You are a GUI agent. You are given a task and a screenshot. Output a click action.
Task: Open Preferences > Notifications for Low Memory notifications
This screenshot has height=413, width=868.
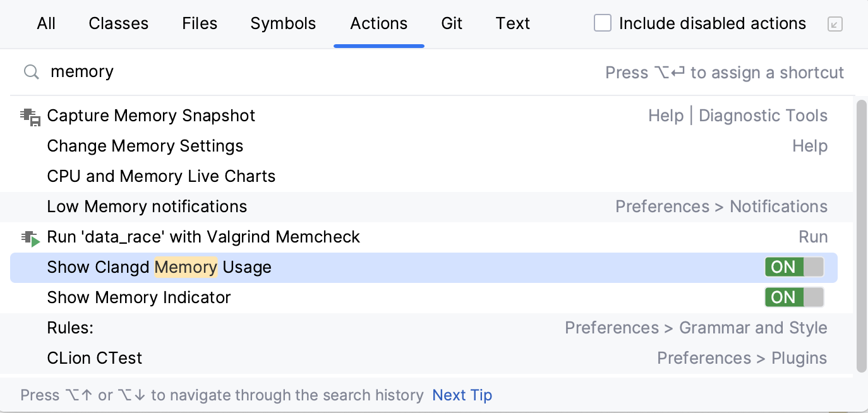(x=721, y=206)
